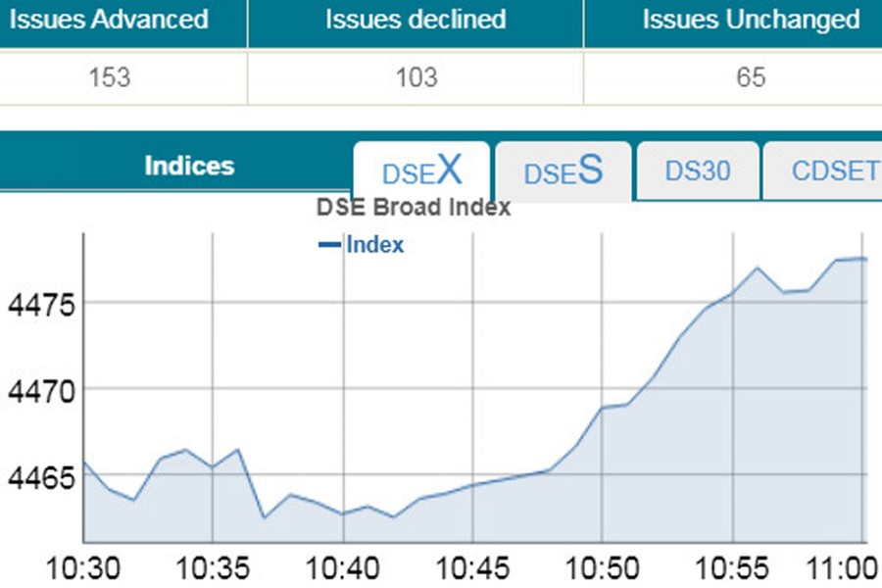Toggle the Index series in chart legend
882x588 pixels.
point(374,245)
